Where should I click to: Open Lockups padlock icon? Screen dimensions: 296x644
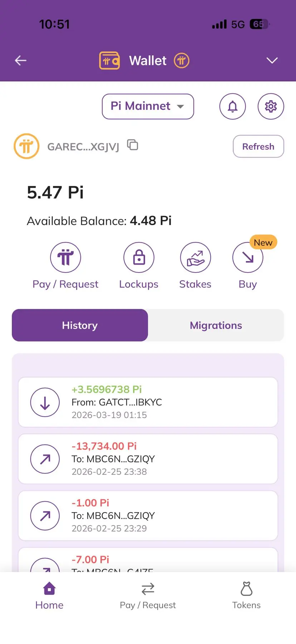pyautogui.click(x=139, y=257)
